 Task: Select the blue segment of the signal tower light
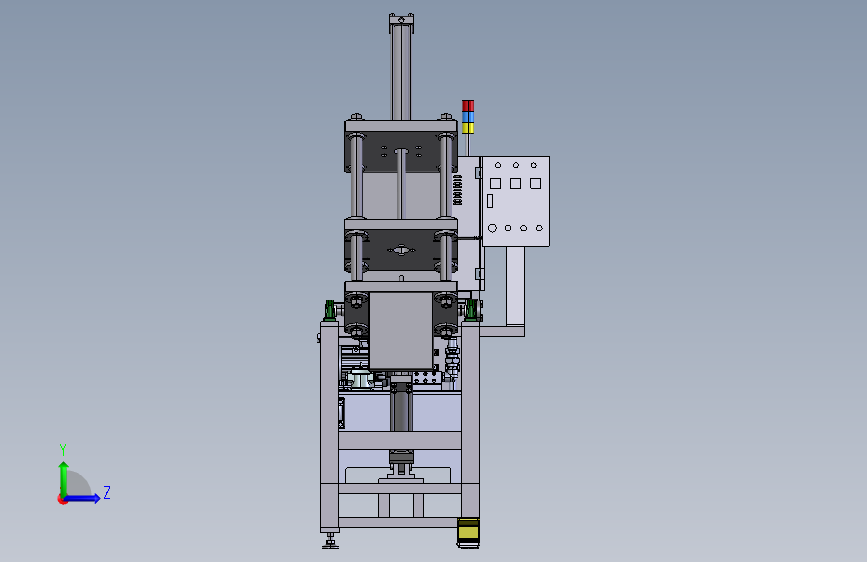(x=468, y=117)
